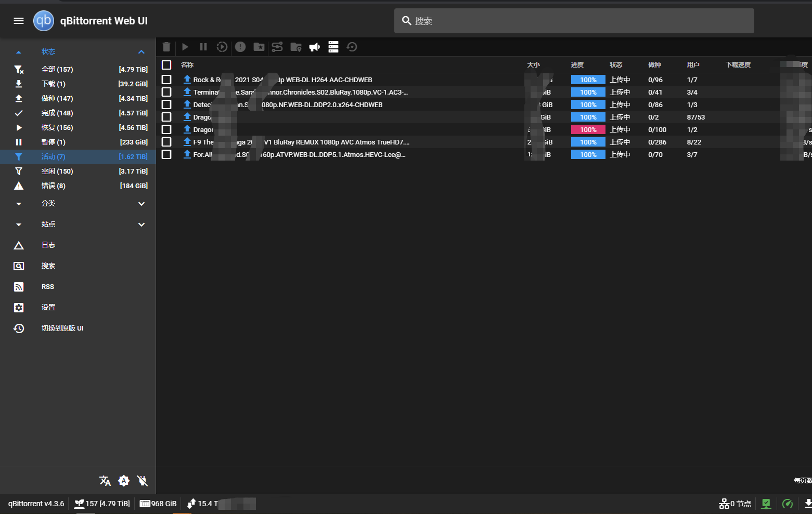Click the exclamation recheck toolbar icon
This screenshot has width=812, height=514.
[240, 47]
